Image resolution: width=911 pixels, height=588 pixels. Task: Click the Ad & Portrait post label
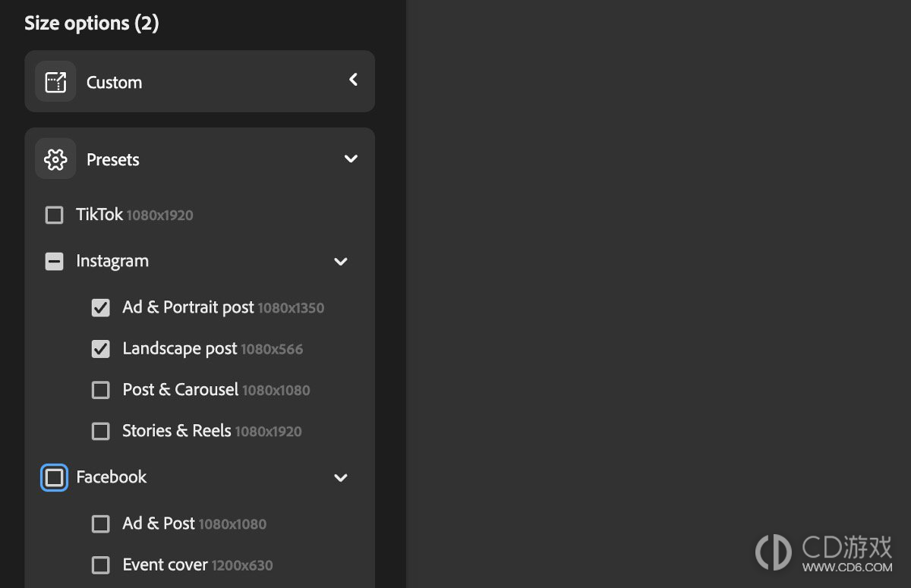click(x=188, y=307)
